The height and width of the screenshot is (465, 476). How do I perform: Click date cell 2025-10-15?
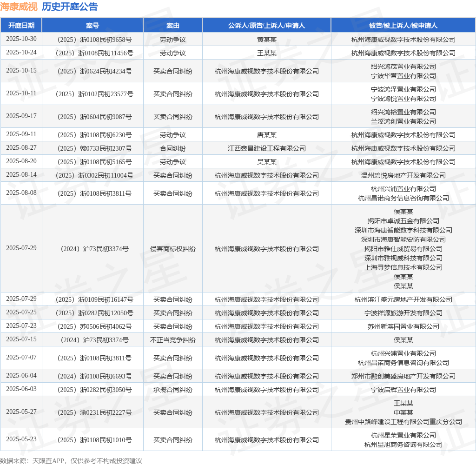click(21, 71)
